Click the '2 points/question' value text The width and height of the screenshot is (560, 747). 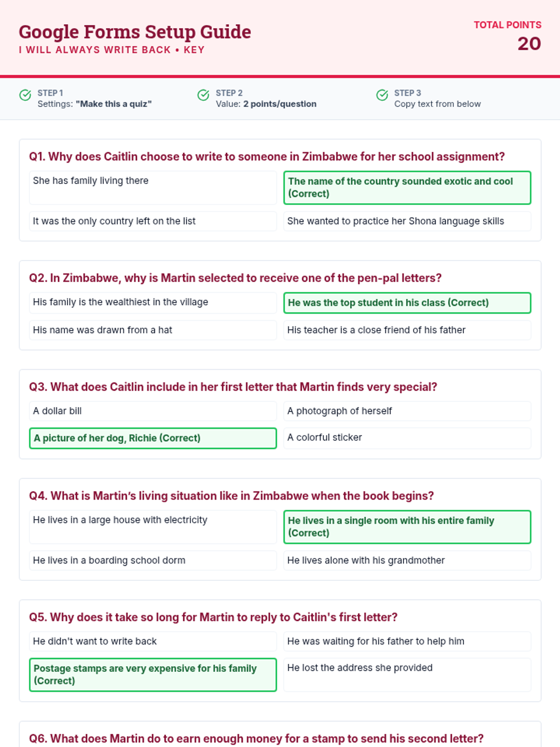(x=280, y=104)
